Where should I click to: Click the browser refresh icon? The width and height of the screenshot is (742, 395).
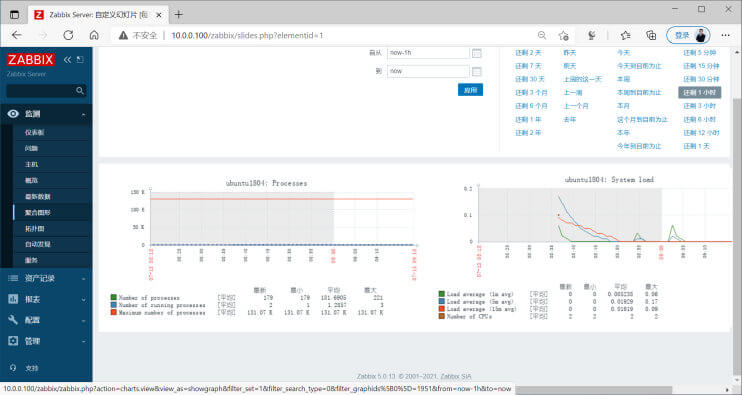(x=68, y=35)
